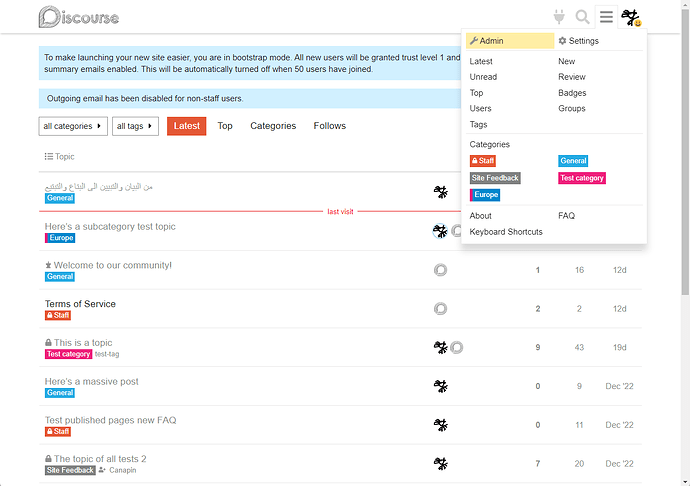Choose Unread in hamburger menu

(x=483, y=77)
